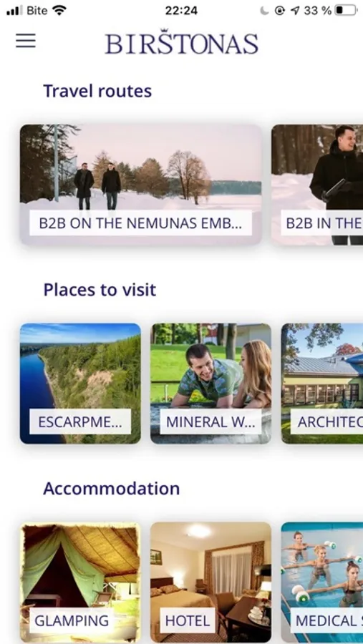363x644 pixels.
Task: Tap the cellular signal bars icon
Action: pos(15,11)
